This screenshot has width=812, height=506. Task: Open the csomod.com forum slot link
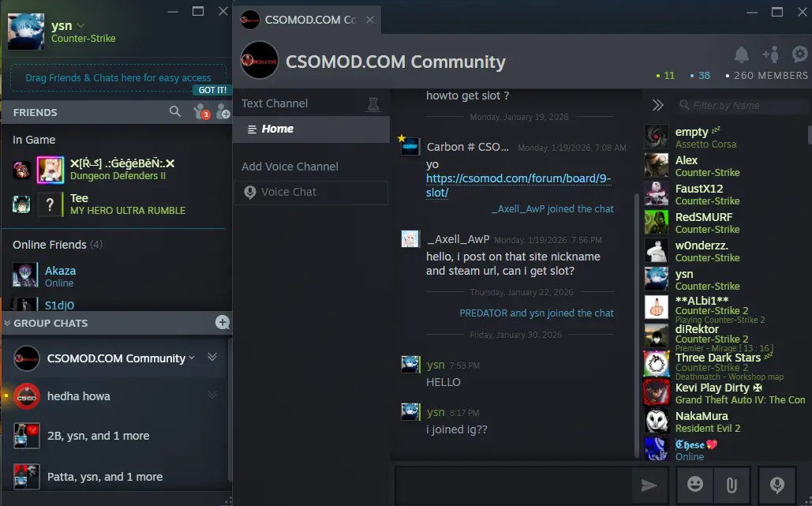[x=518, y=186]
